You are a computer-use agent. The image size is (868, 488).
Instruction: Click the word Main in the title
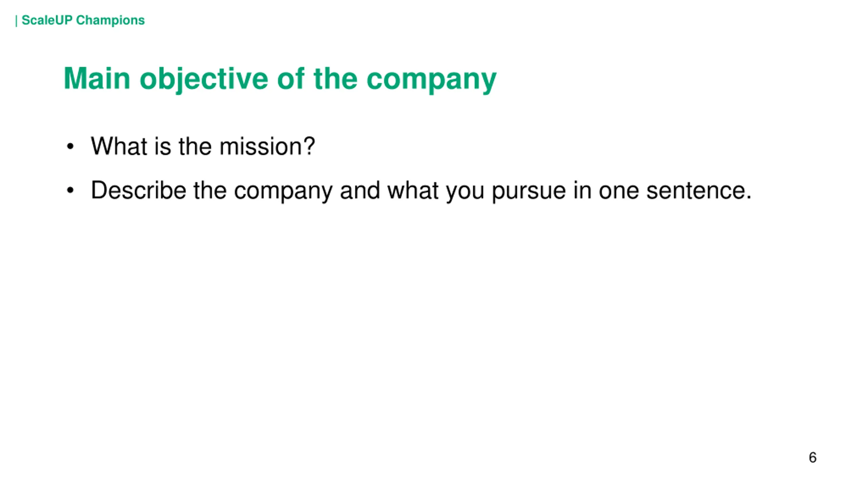click(97, 78)
